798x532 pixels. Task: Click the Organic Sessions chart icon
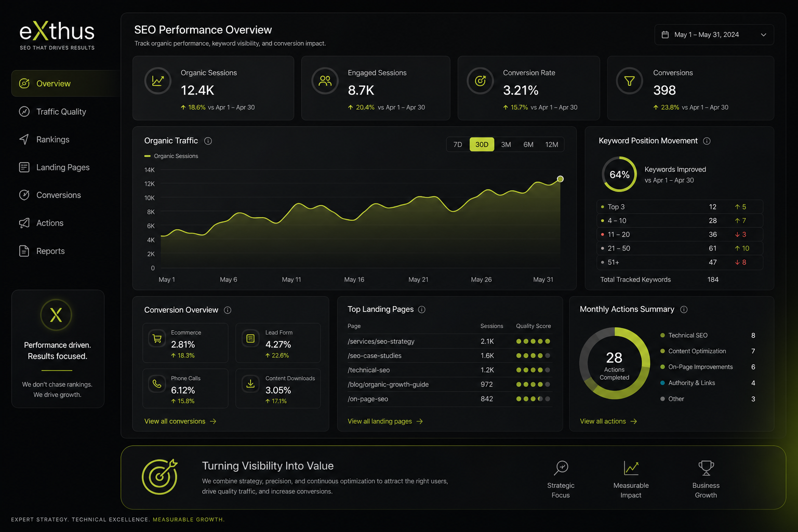pyautogui.click(x=158, y=81)
